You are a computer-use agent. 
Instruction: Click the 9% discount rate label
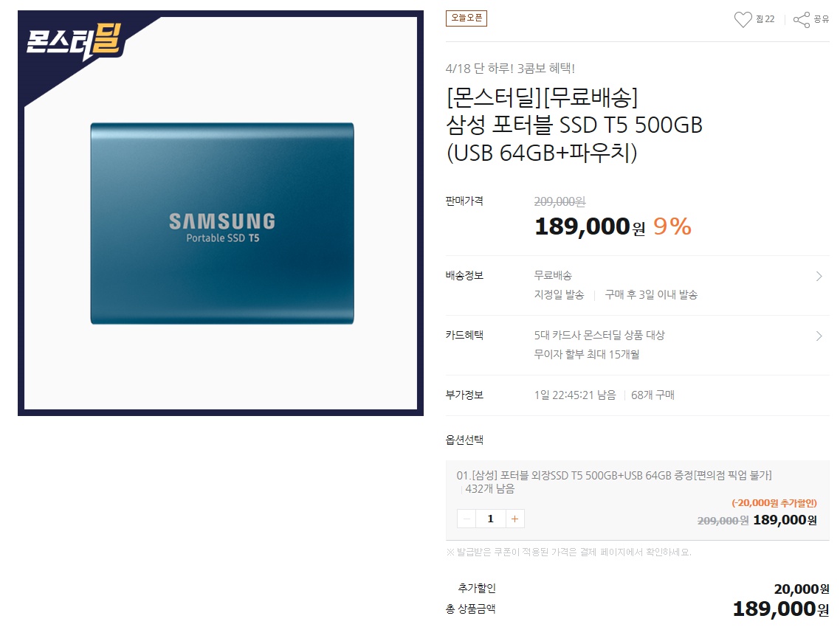[x=672, y=226]
